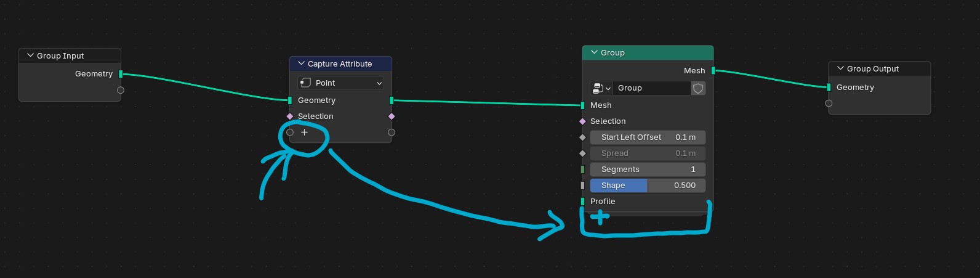Click the Group node Mesh input socket
The height and width of the screenshot is (278, 980).
[x=582, y=105]
